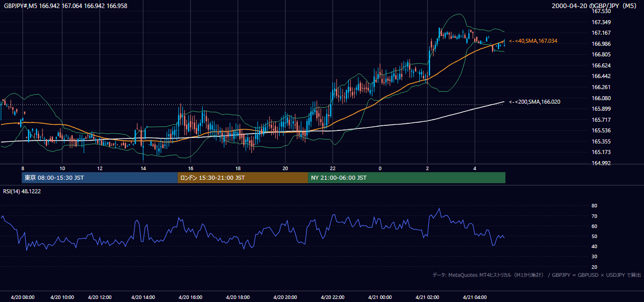Screen dimensions: 644x302
Task: Click the 4/20 16:00 bottom time label
Action: (x=190, y=297)
